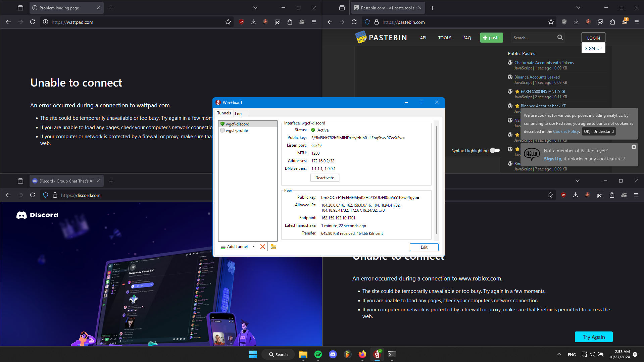Open Spotify from the taskbar

(x=318, y=354)
